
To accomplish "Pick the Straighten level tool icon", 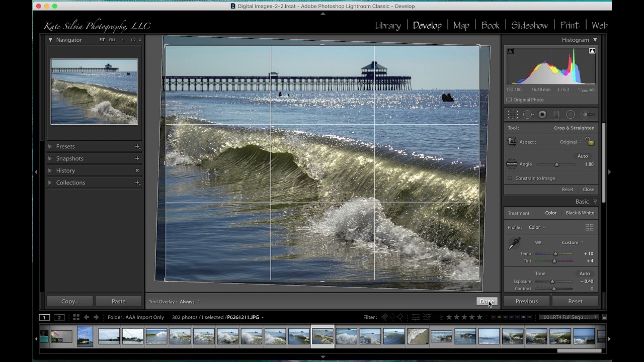I will (512, 164).
